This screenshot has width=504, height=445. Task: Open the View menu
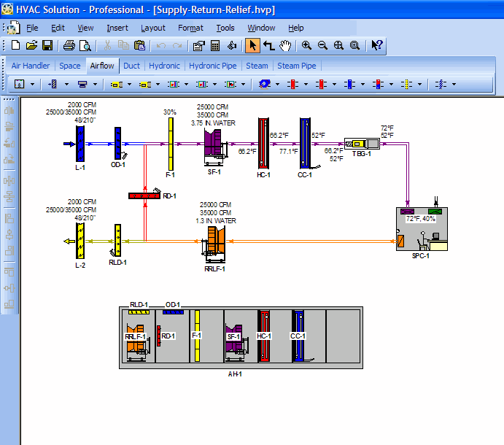click(x=85, y=28)
